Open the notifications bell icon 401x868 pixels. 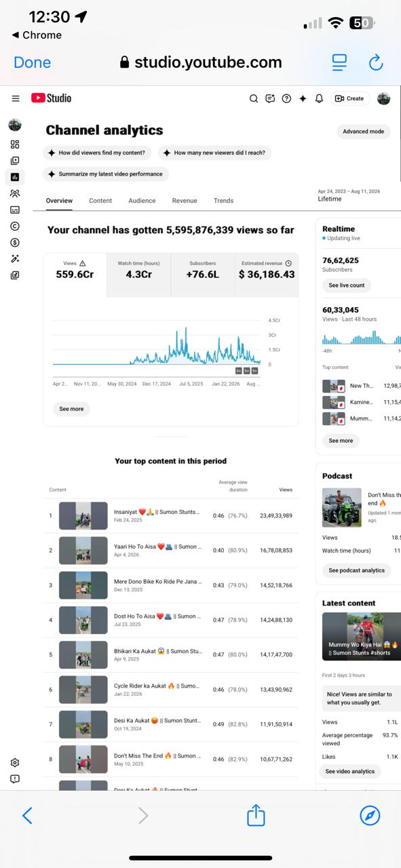[x=319, y=98]
